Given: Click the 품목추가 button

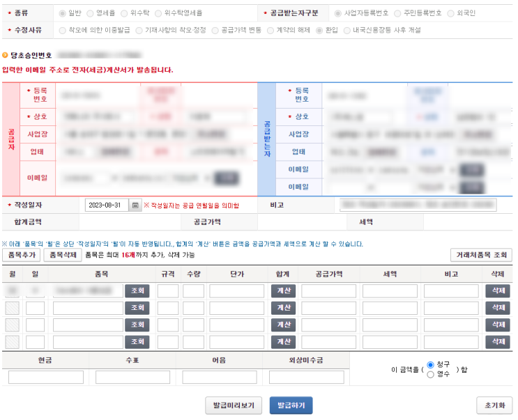Looking at the screenshot, I should tap(22, 255).
